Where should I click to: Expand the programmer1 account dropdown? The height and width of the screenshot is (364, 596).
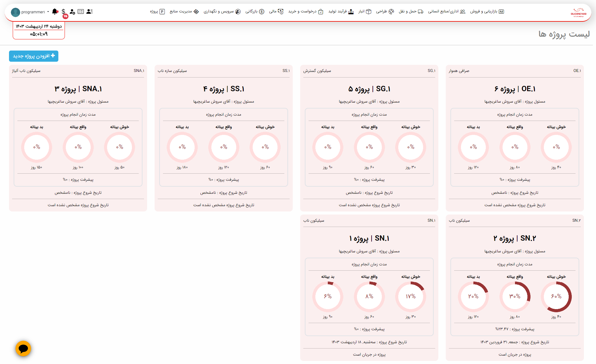48,12
